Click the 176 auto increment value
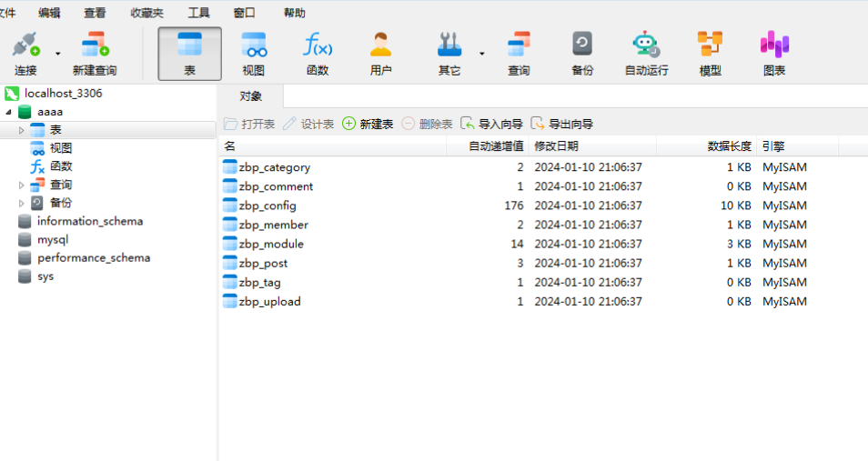Viewport: 868px width, 461px height. (514, 205)
